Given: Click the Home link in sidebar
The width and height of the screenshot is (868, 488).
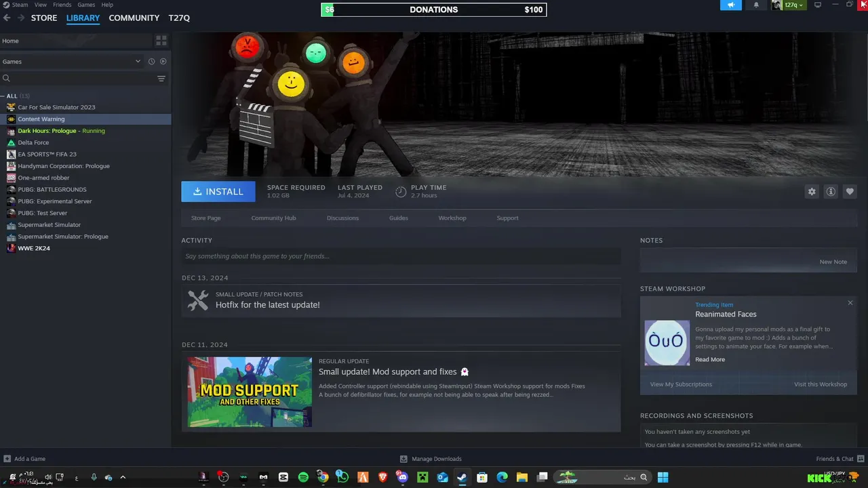Looking at the screenshot, I should (x=10, y=41).
